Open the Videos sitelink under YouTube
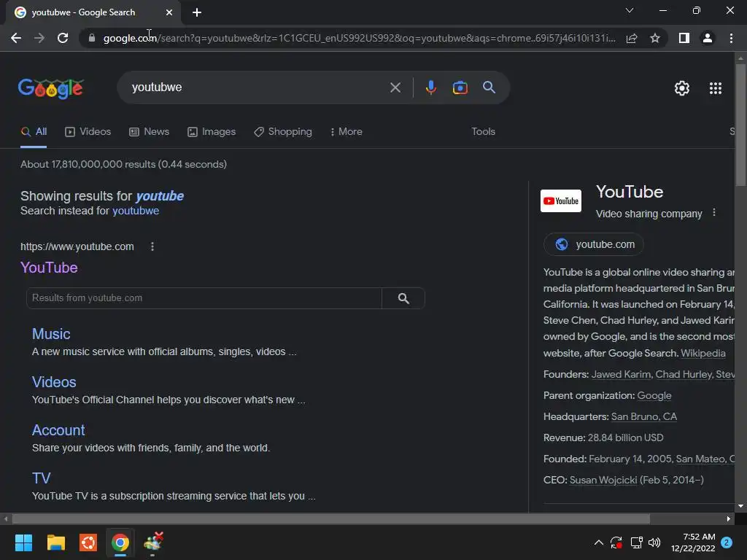 tap(54, 382)
